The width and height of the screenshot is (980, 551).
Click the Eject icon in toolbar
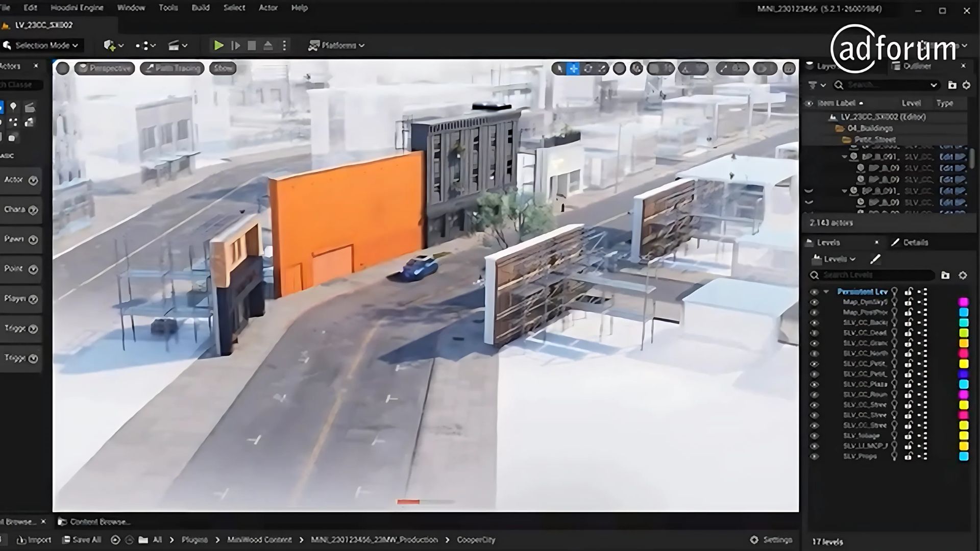click(x=268, y=45)
